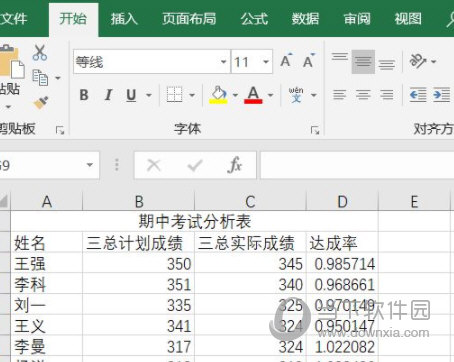Select column A header

47,201
